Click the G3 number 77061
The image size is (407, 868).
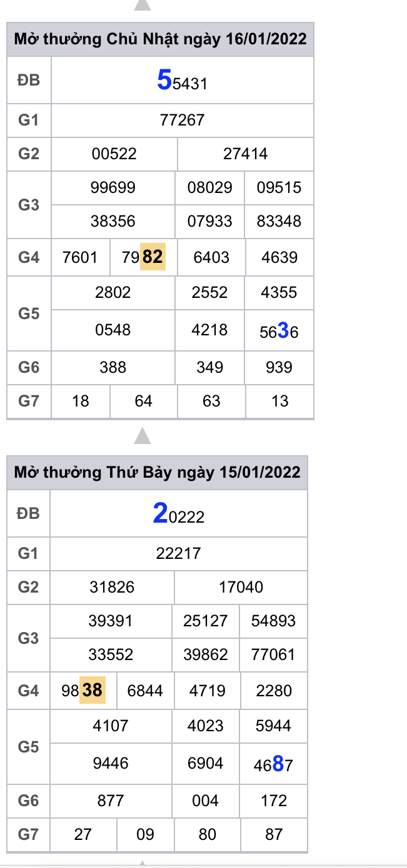tap(273, 654)
